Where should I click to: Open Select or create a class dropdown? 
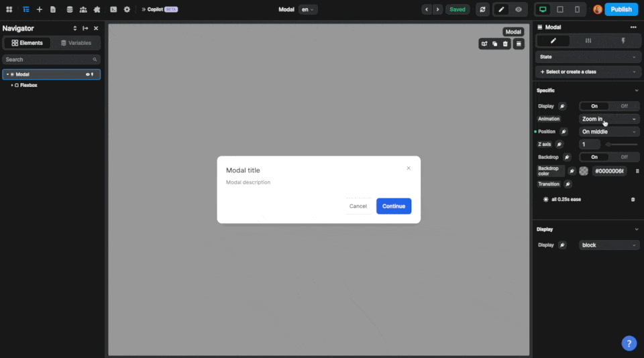point(588,72)
